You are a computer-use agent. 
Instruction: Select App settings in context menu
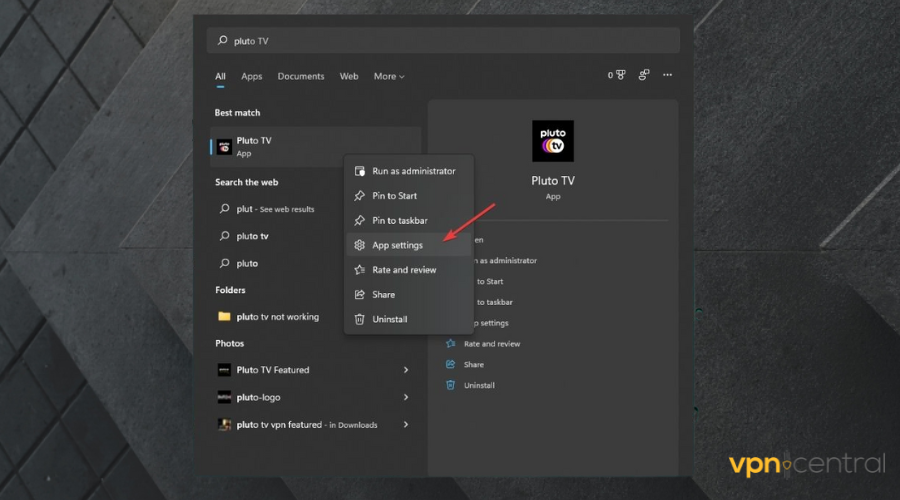pyautogui.click(x=397, y=245)
